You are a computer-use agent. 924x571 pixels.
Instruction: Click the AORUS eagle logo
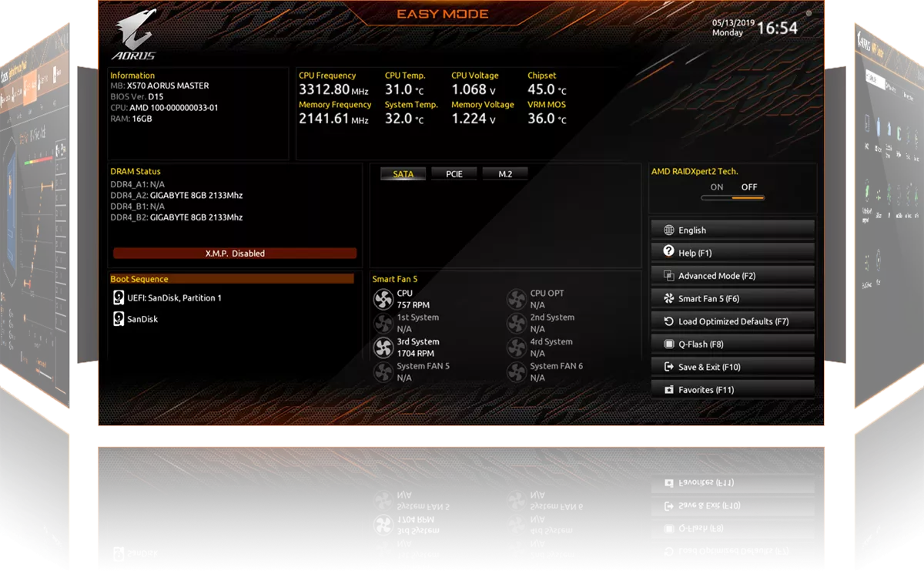[135, 34]
